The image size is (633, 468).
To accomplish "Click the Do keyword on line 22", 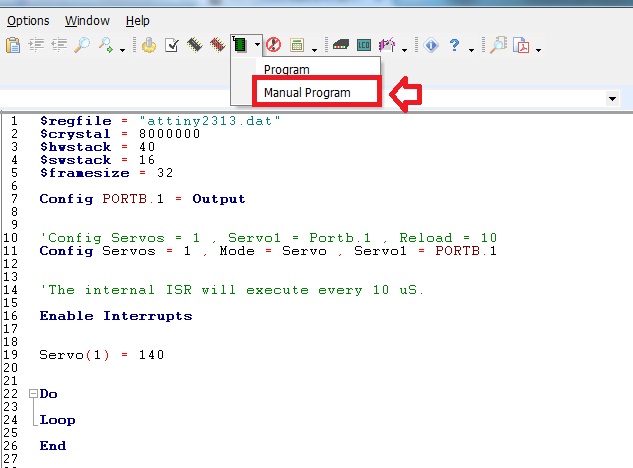I will (48, 394).
